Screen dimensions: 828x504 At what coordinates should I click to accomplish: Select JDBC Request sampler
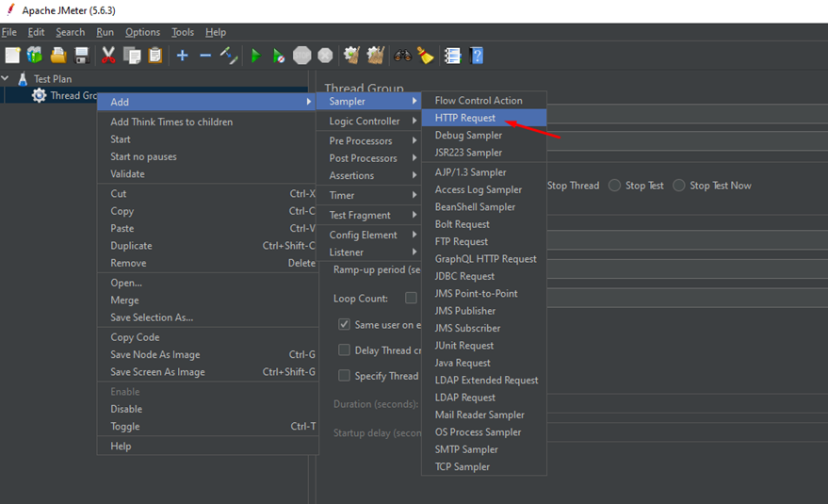click(464, 276)
